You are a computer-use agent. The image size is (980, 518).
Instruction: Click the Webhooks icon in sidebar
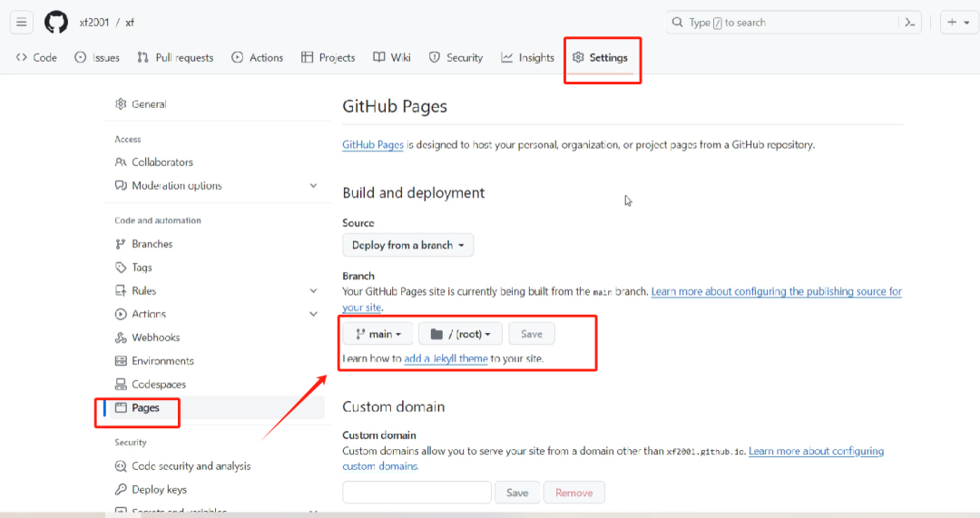[x=121, y=337]
